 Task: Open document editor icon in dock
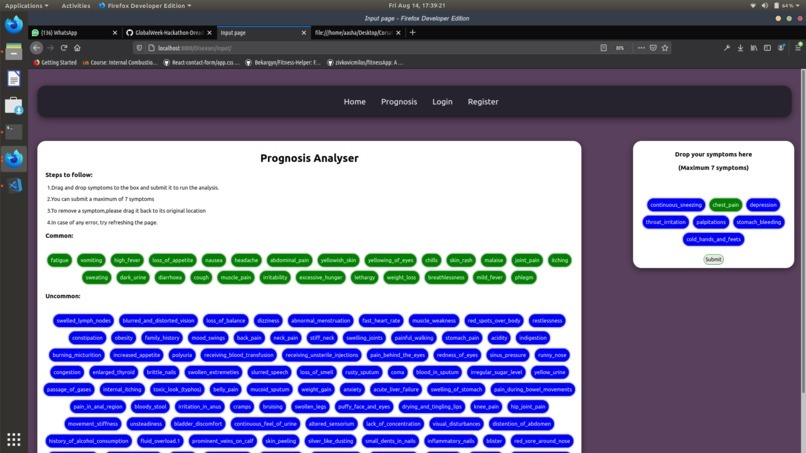point(14,79)
